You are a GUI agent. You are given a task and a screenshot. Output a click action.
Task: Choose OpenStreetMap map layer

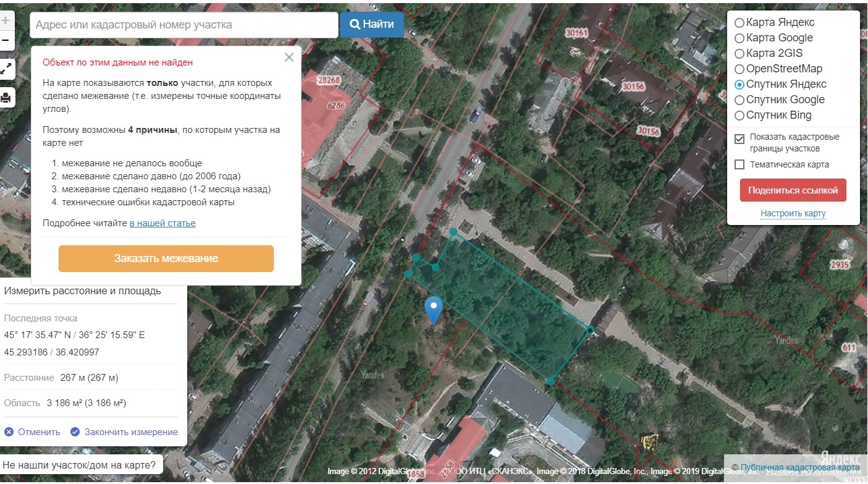point(739,69)
